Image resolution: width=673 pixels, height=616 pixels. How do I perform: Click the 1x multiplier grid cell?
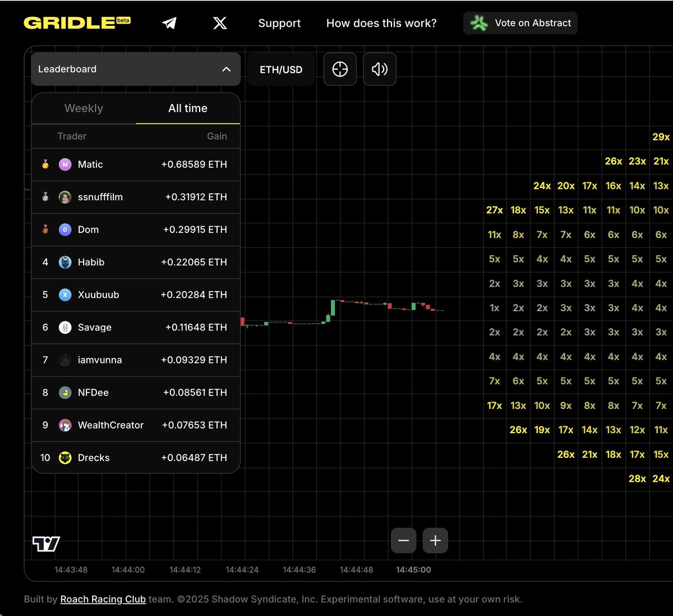(x=495, y=307)
